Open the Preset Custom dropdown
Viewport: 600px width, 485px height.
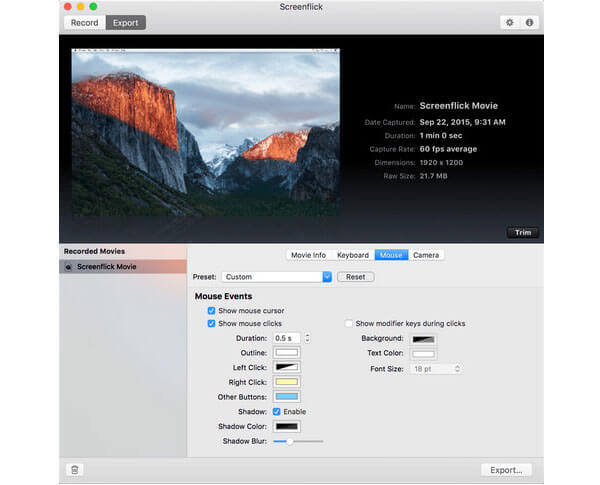point(277,277)
